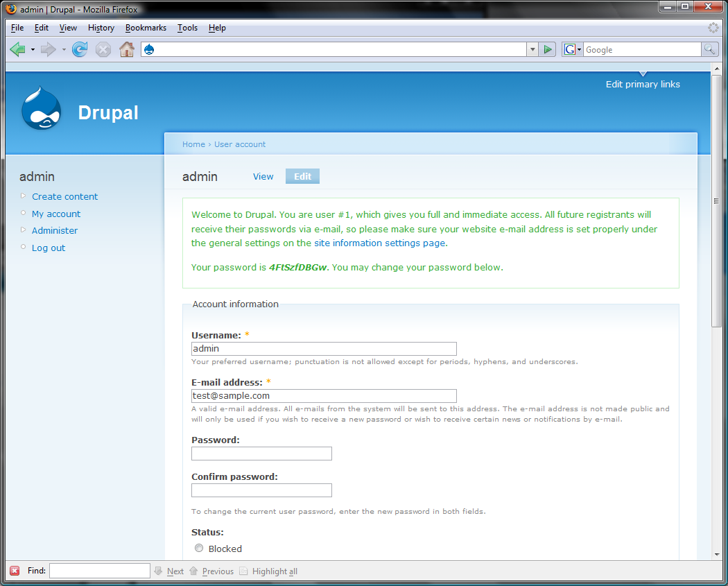Screen dimensions: 728x586
Task: Follow the Home breadcrumb link
Action: coord(193,144)
